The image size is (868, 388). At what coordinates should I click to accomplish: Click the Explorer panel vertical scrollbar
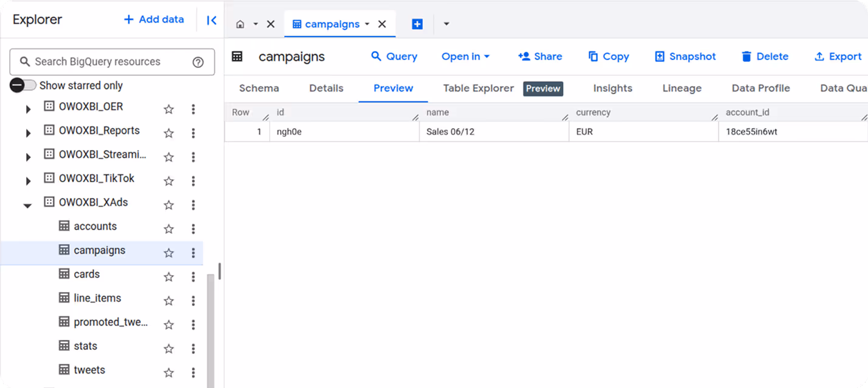pos(211,331)
